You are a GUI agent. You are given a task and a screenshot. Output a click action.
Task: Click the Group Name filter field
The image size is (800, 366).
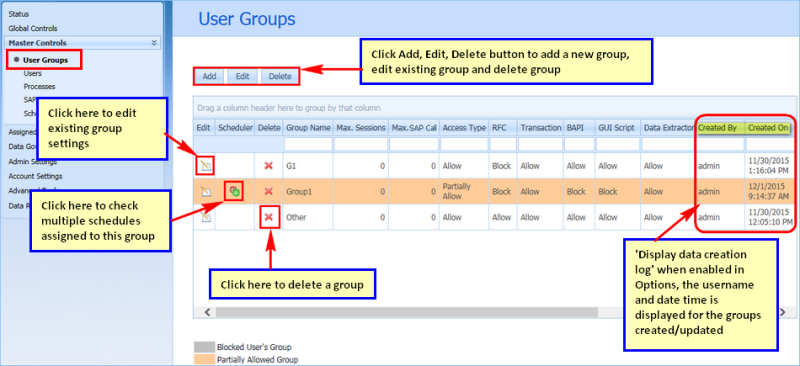click(307, 144)
